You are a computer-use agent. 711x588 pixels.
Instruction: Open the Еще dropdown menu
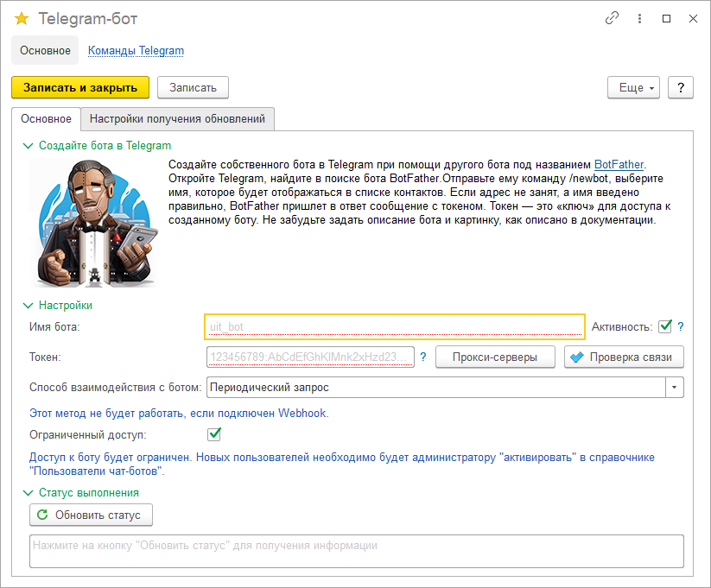pyautogui.click(x=633, y=87)
